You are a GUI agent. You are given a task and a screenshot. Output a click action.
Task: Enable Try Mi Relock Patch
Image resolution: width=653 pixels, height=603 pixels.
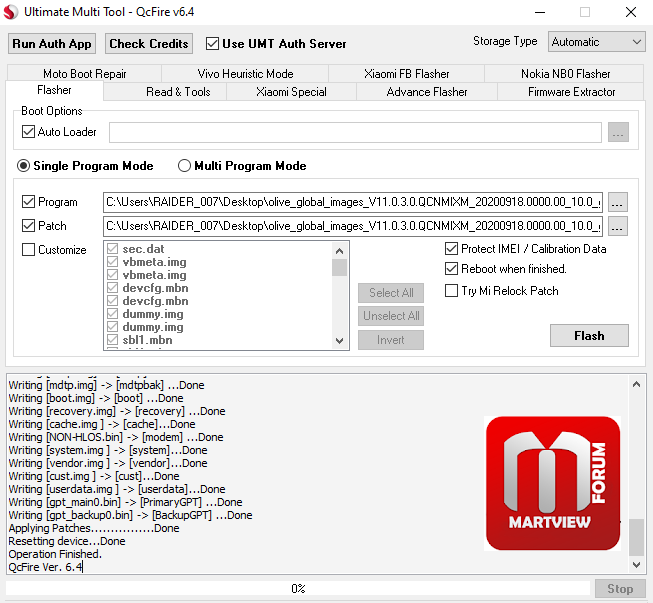pyautogui.click(x=451, y=290)
